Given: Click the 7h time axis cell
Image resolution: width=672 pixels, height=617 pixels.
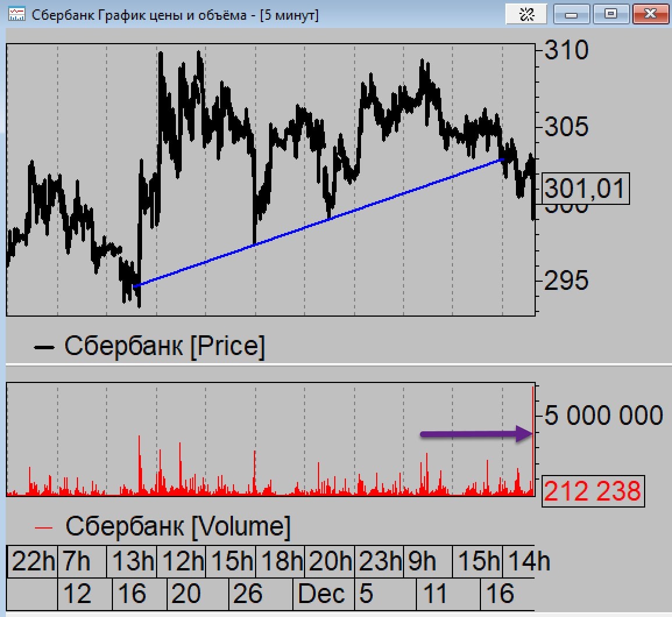Looking at the screenshot, I should (82, 561).
